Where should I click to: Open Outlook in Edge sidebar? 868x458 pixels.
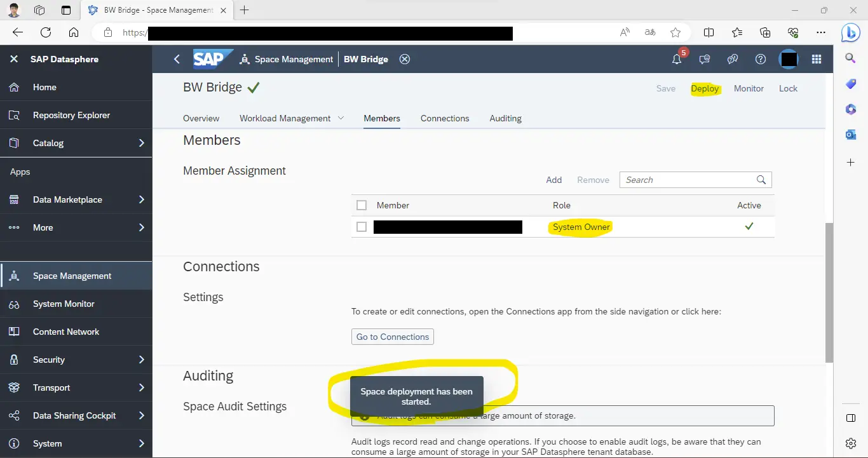tap(851, 135)
